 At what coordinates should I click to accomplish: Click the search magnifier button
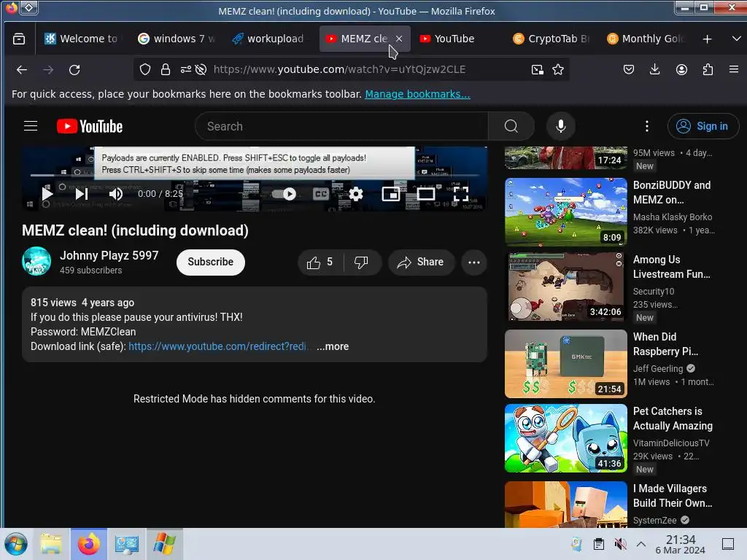coord(511,126)
